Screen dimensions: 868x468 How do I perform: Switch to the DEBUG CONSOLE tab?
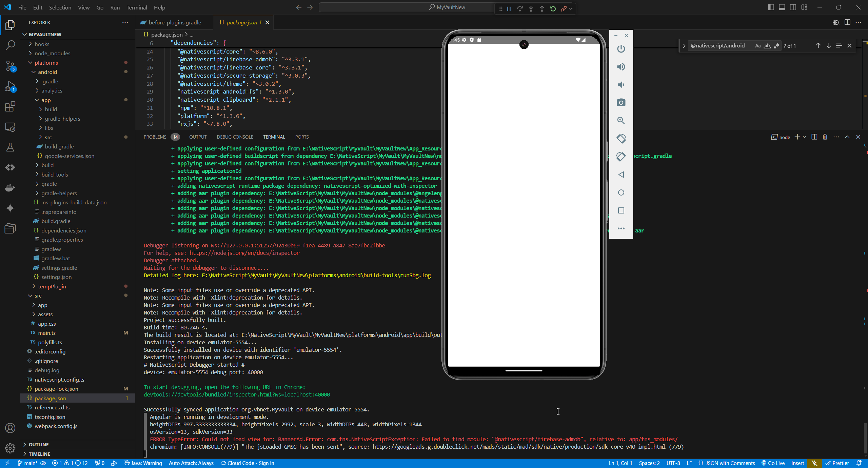tap(235, 137)
